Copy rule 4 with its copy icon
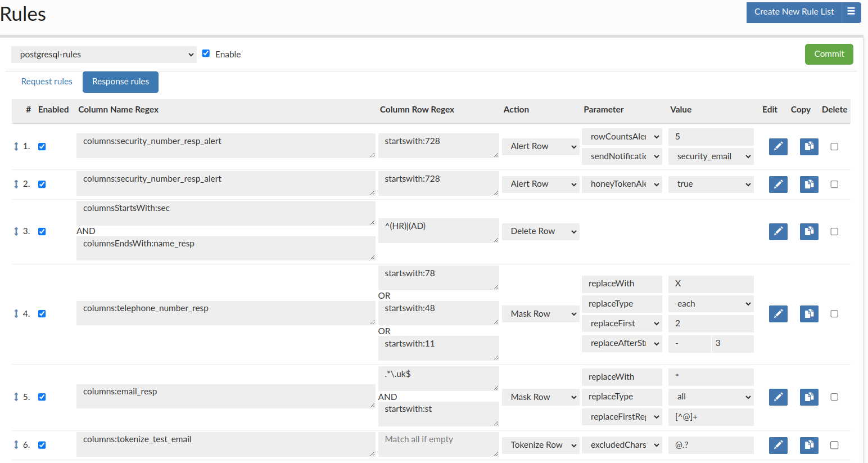 809,313
